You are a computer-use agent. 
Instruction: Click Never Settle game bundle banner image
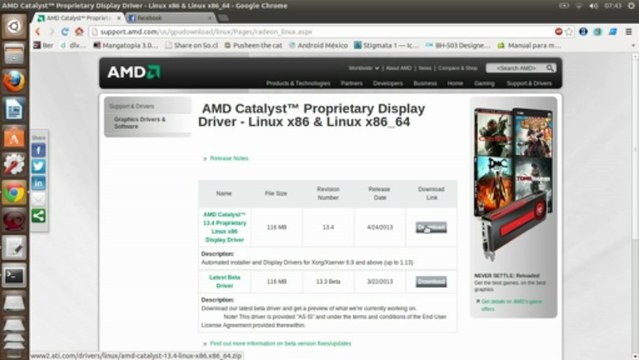(x=513, y=183)
